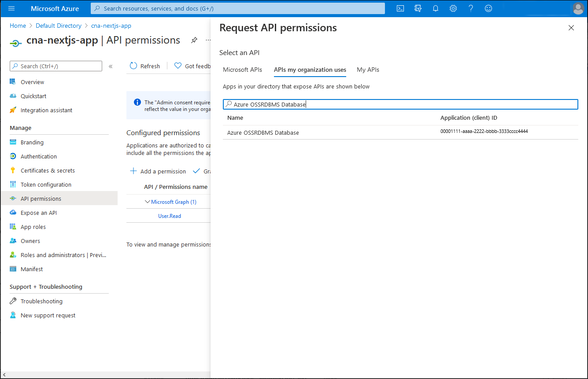Sort by the Name column header
This screenshot has width=588, height=379.
tap(235, 118)
